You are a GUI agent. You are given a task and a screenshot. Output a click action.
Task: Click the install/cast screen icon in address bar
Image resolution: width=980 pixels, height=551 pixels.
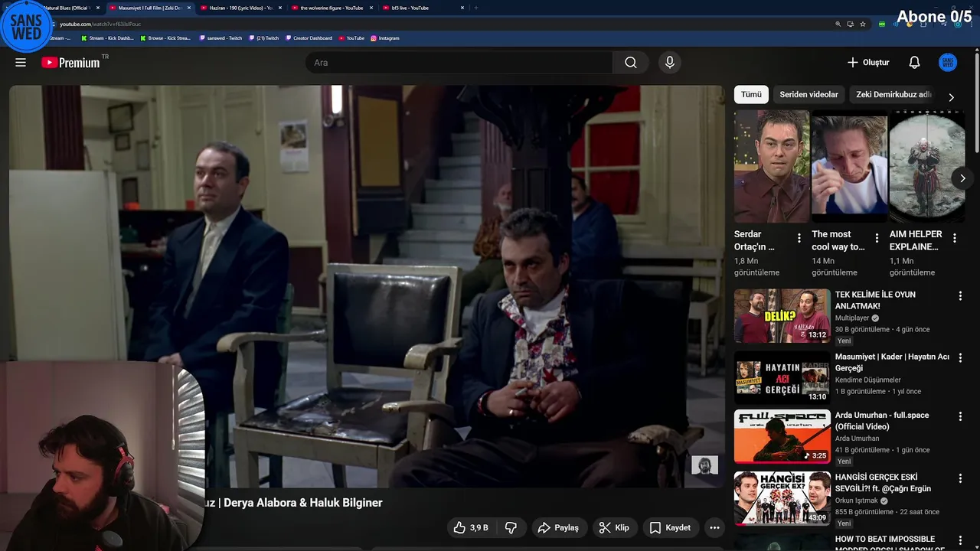click(x=851, y=24)
